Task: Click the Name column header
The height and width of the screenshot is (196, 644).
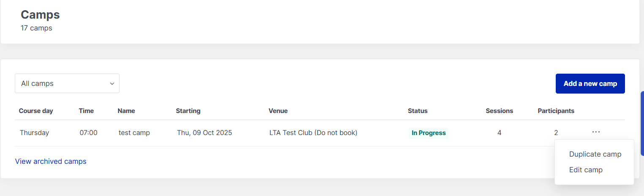Action: point(126,111)
